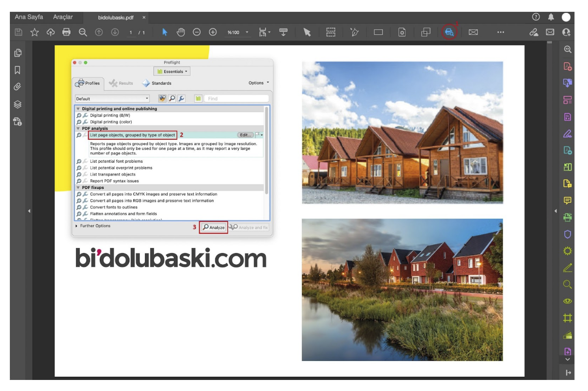Collapse the PDF fixups group
The width and height of the screenshot is (588, 391).
tap(78, 188)
